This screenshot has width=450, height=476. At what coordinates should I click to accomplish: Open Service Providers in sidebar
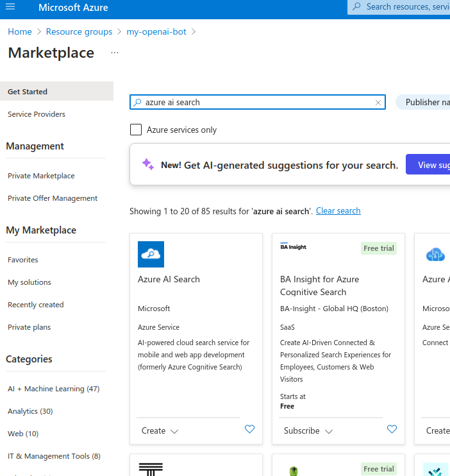click(x=37, y=114)
